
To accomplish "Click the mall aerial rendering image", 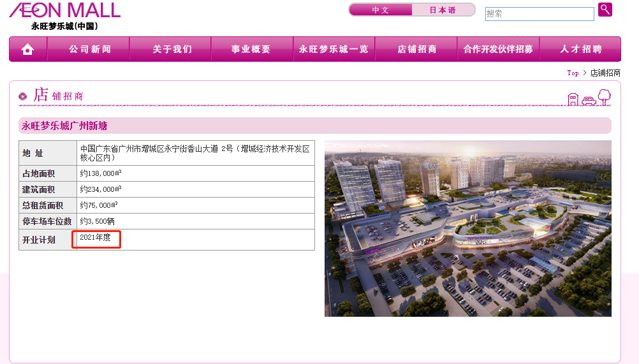I will 467,228.
